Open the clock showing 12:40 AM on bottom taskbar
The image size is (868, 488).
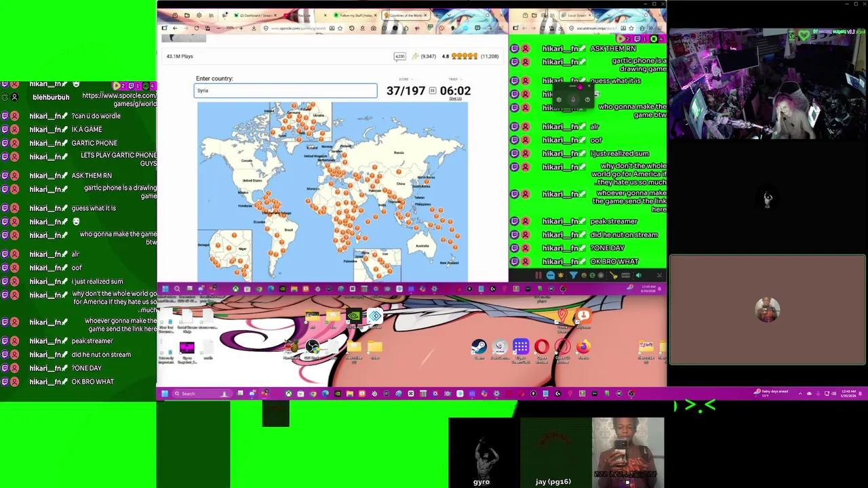(x=848, y=394)
